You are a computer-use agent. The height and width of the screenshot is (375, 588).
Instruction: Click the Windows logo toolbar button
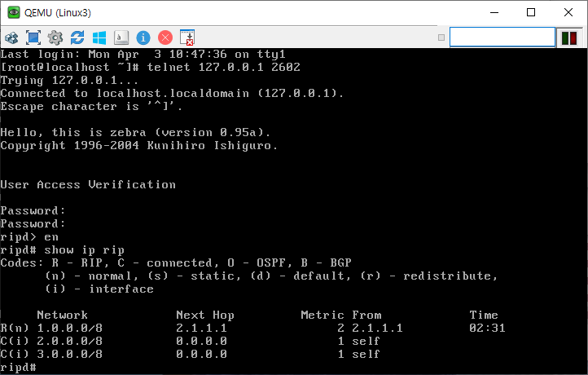tap(99, 37)
